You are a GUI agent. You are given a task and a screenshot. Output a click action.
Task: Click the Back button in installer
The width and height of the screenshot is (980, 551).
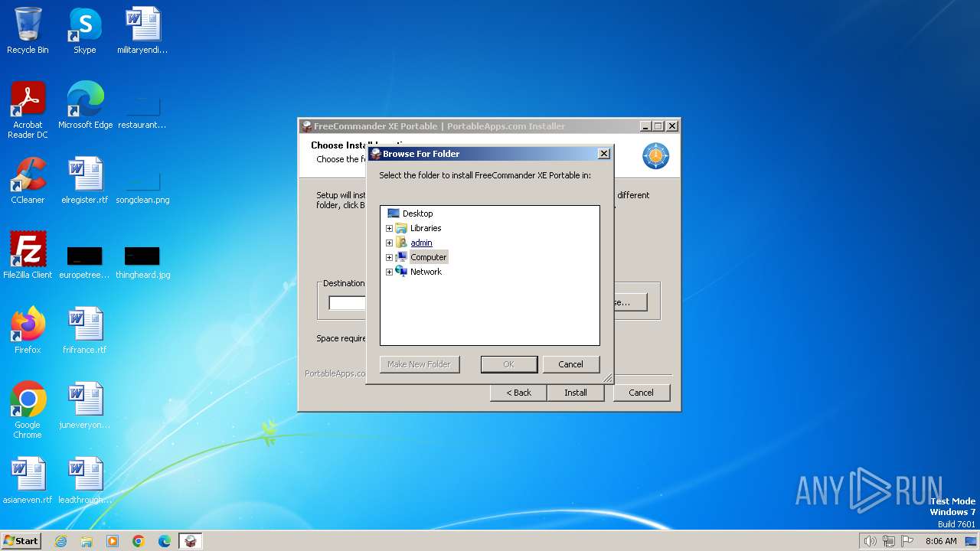(x=518, y=393)
